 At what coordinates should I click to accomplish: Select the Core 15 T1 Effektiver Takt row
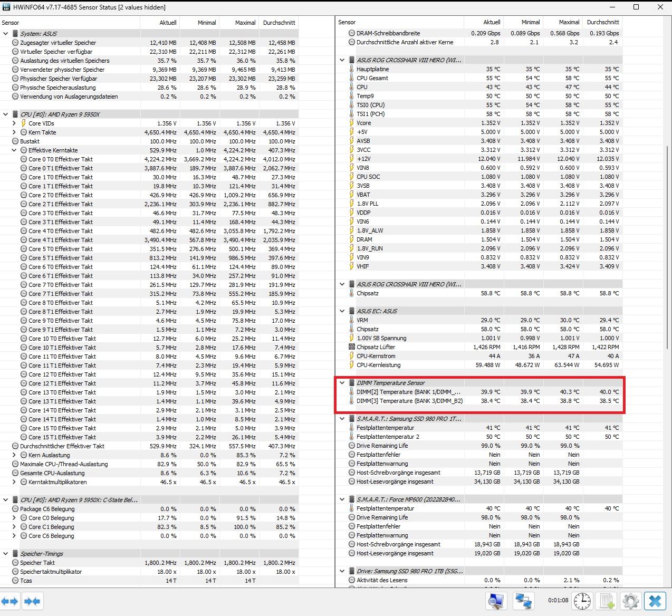tap(149, 437)
